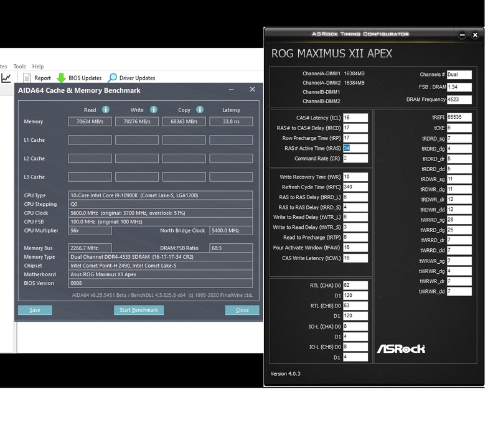Click the Memory Latency value 33.8 ns
The image size is (498, 448).
tap(231, 121)
